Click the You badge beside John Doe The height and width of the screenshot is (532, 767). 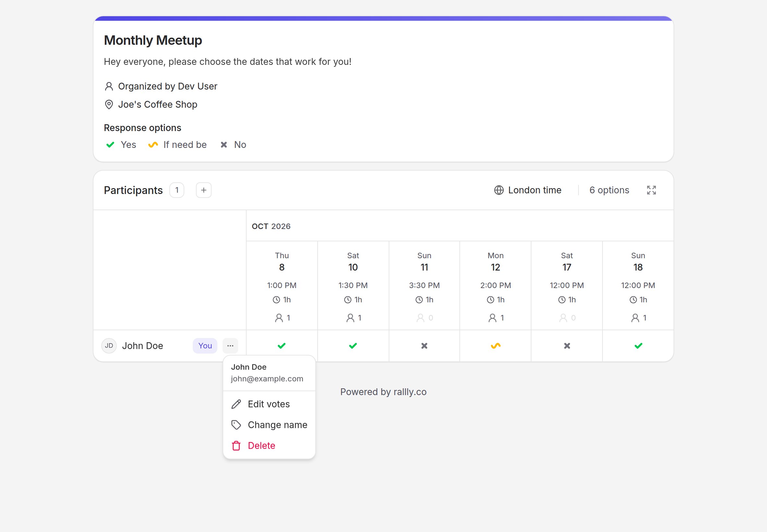(205, 346)
